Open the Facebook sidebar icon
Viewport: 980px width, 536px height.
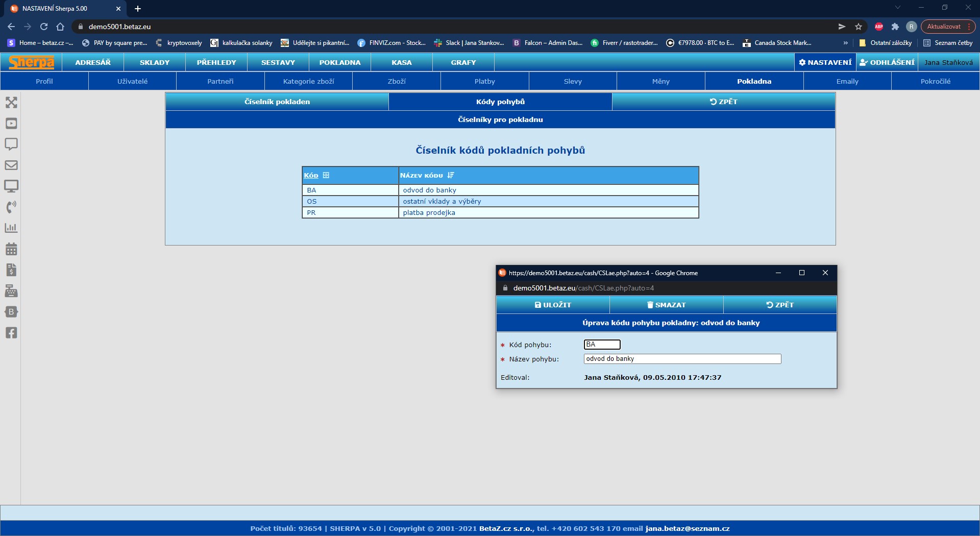pyautogui.click(x=11, y=333)
